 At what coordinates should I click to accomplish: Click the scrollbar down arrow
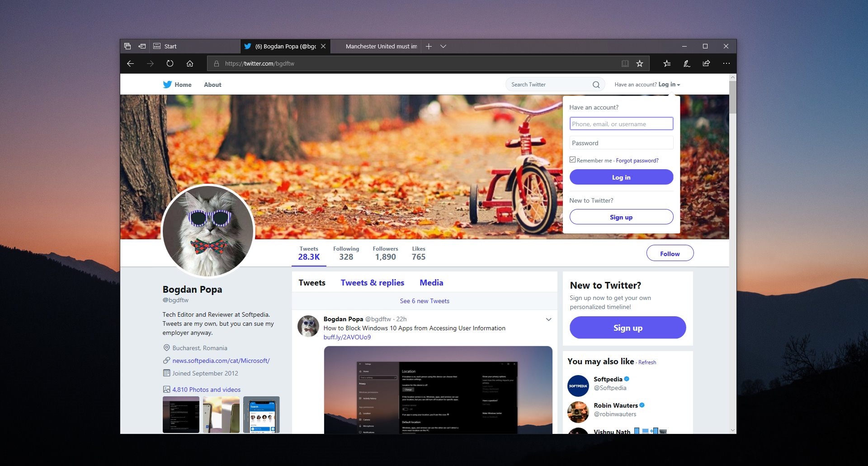coord(733,430)
